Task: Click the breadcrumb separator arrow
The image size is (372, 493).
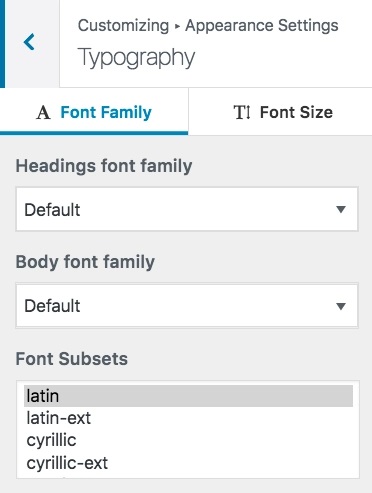Action: click(x=177, y=26)
